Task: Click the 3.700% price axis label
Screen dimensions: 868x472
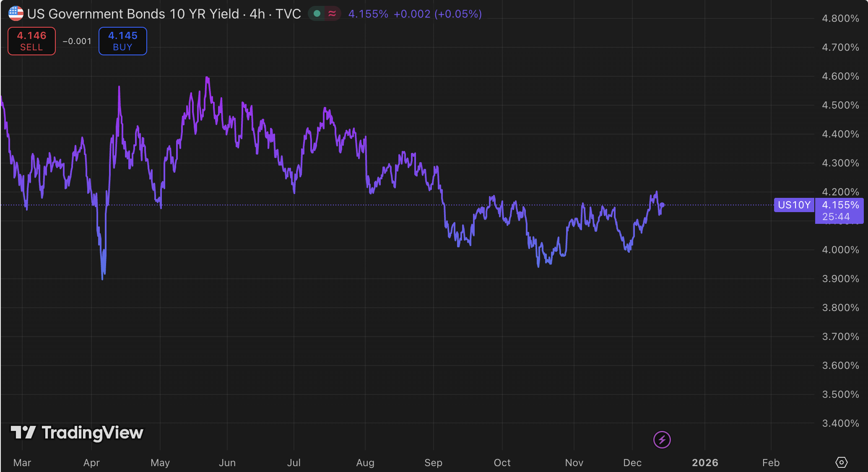Action: tap(840, 337)
